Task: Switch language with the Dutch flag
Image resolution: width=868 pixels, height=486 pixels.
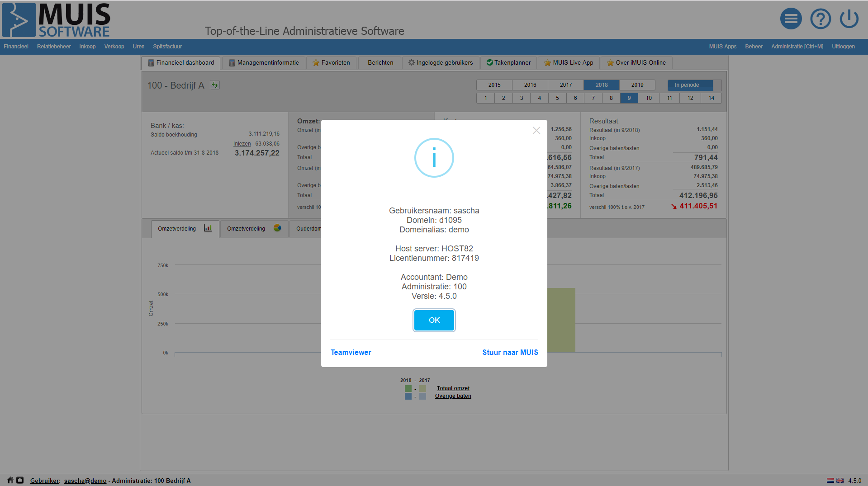Action: click(x=830, y=481)
